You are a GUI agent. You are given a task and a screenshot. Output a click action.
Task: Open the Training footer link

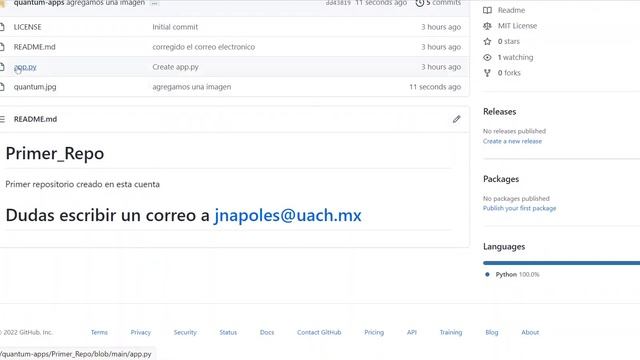(x=451, y=332)
